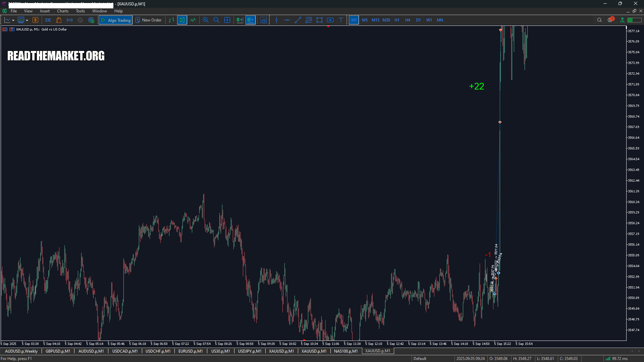Image resolution: width=644 pixels, height=362 pixels.
Task: Open Signals with the broadcast icon
Action: tap(69, 20)
